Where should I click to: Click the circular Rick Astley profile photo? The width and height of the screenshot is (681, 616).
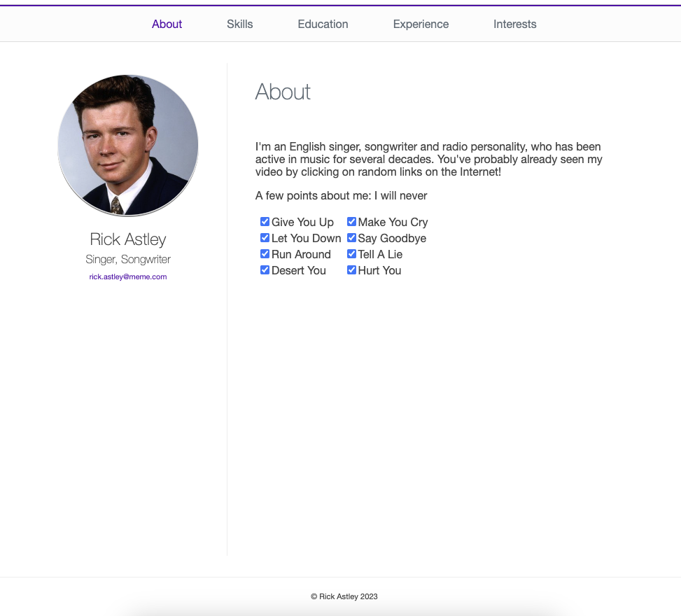tap(128, 145)
